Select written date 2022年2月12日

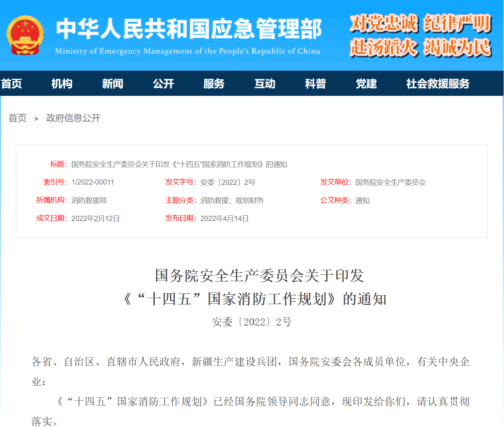click(96, 218)
